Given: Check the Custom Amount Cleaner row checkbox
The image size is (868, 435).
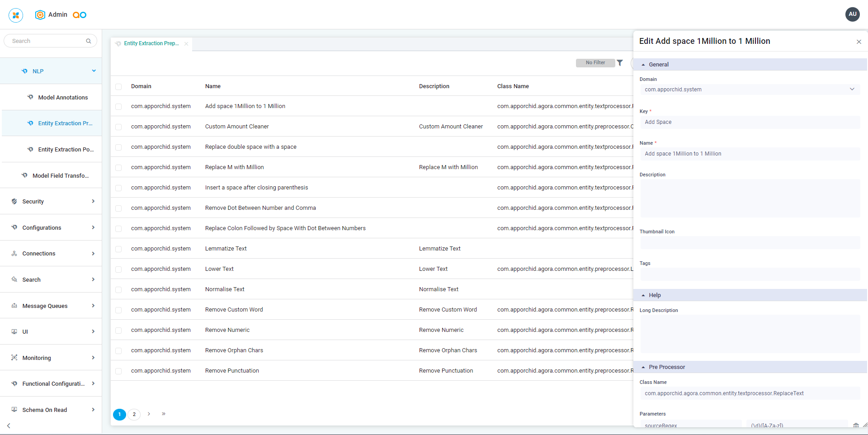Looking at the screenshot, I should 118,127.
